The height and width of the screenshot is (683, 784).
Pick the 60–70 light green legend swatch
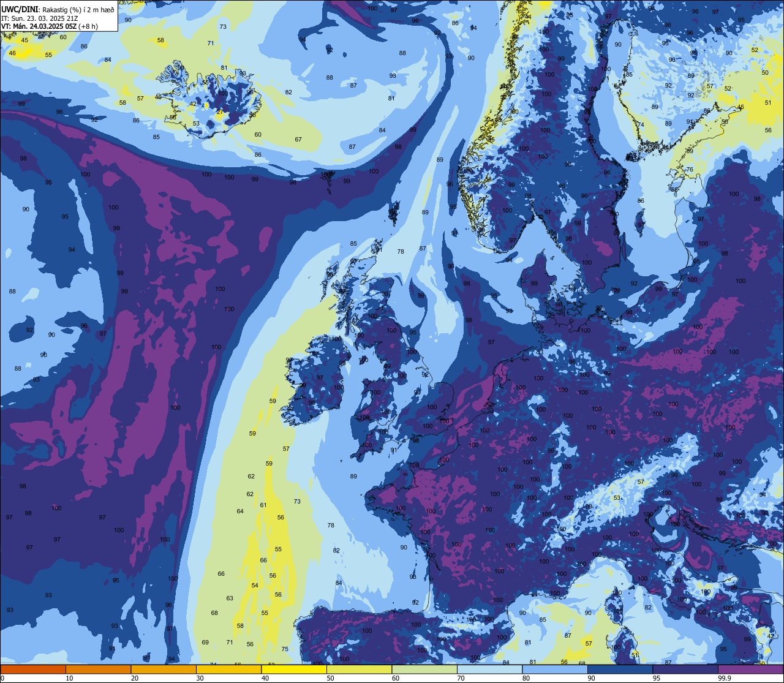[x=424, y=669]
